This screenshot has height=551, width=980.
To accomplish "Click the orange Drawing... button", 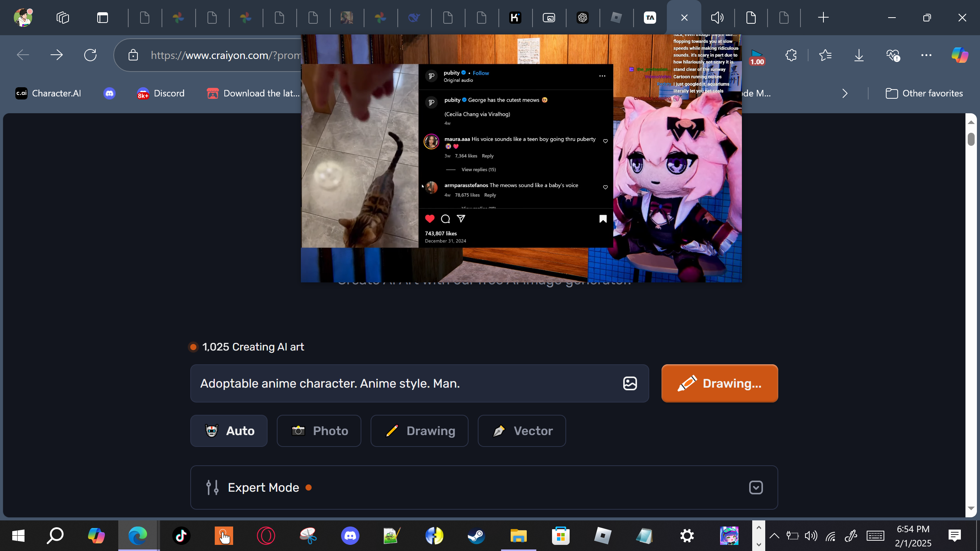I will pos(720,383).
